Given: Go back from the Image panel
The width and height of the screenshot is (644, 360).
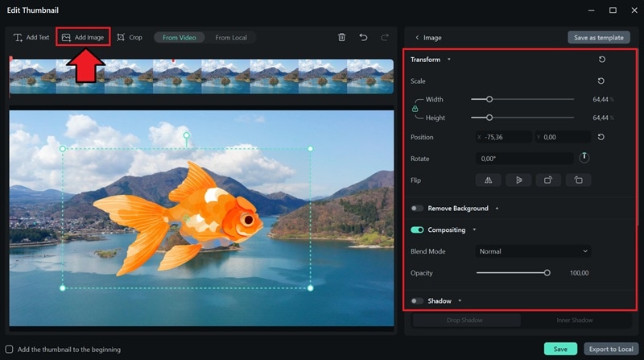Looking at the screenshot, I should pos(417,37).
